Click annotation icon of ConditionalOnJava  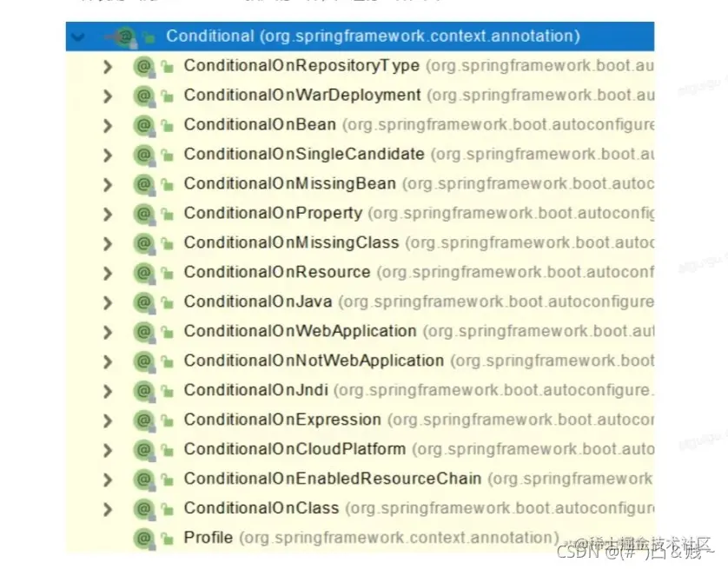pos(144,302)
